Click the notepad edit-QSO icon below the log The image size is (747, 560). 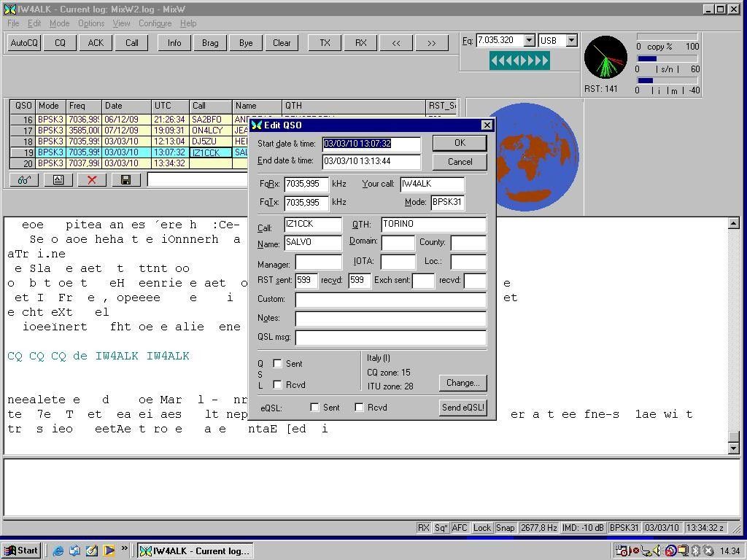coord(58,179)
